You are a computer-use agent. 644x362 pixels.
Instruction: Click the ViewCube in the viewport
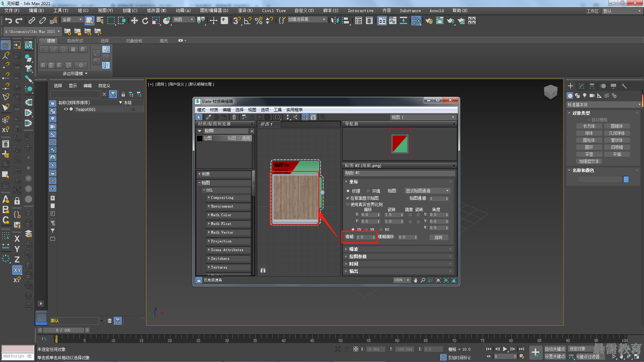(550, 92)
